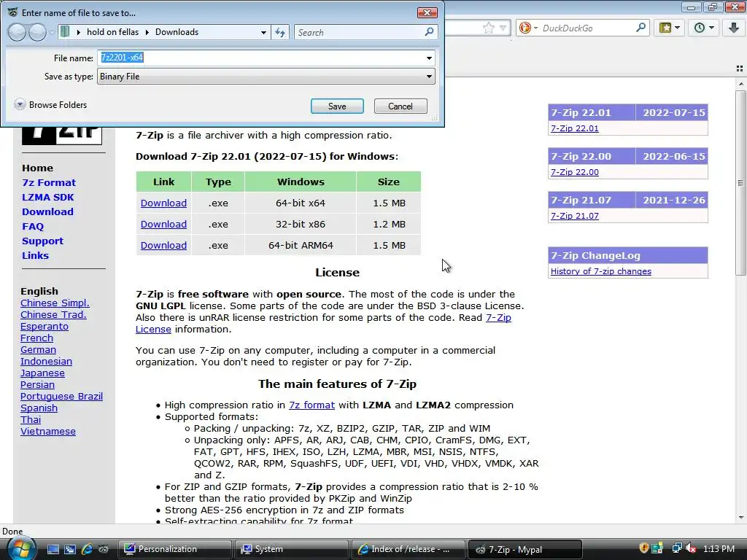Click the back arrow in save dialog
The width and height of the screenshot is (747, 560).
tap(17, 32)
